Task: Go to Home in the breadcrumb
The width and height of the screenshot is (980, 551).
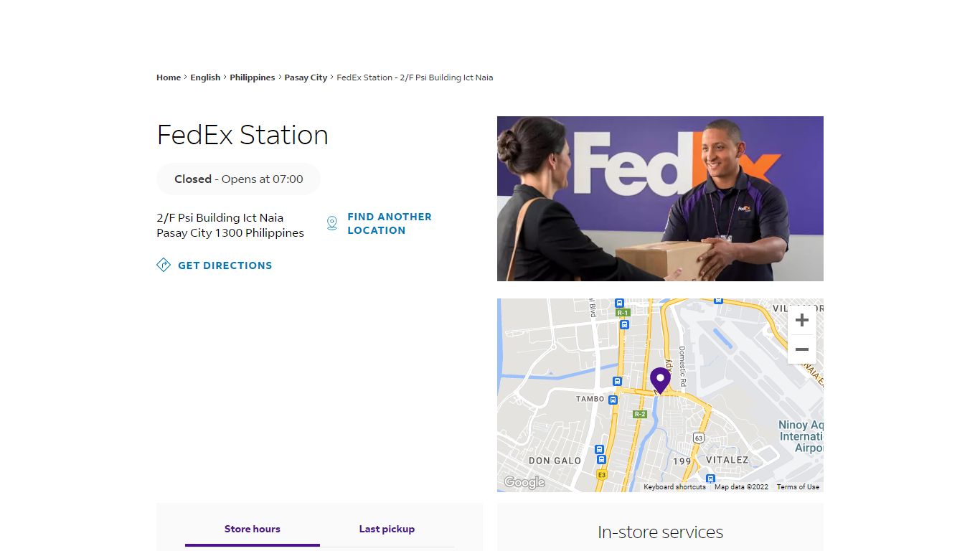Action: pos(169,77)
